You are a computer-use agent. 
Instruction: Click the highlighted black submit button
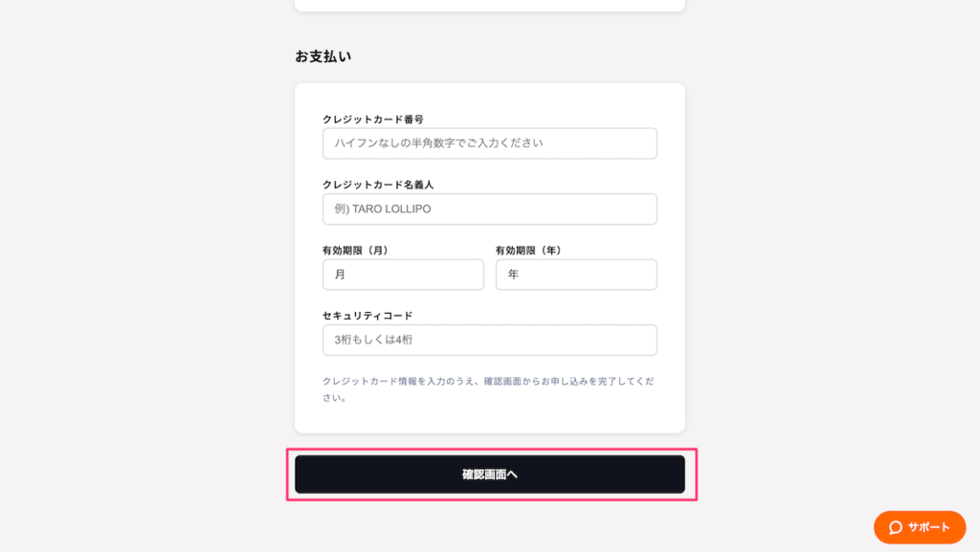[490, 474]
